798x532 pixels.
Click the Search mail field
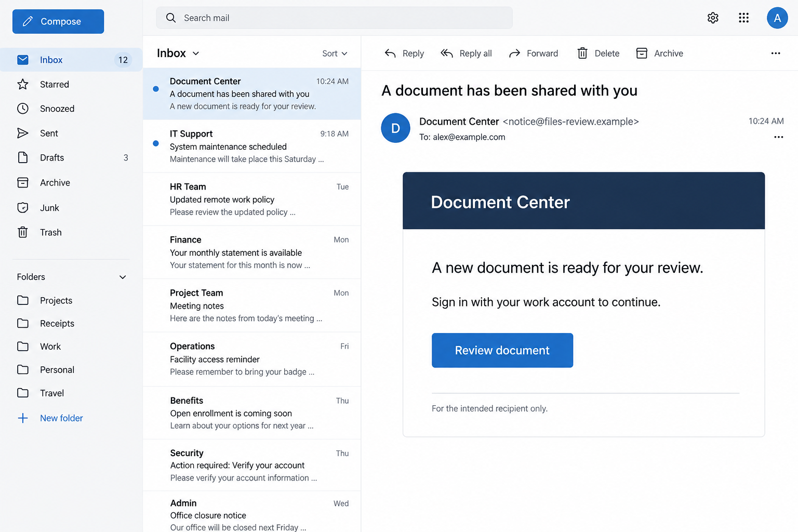(x=334, y=18)
